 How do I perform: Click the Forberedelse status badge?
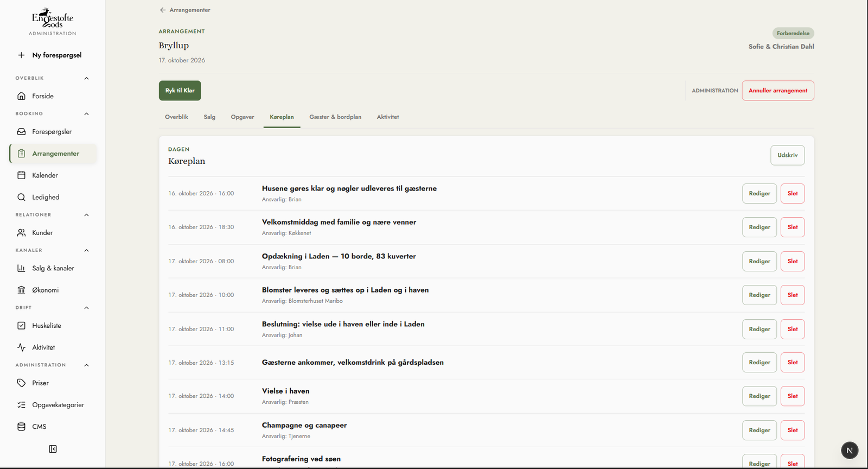tap(793, 33)
